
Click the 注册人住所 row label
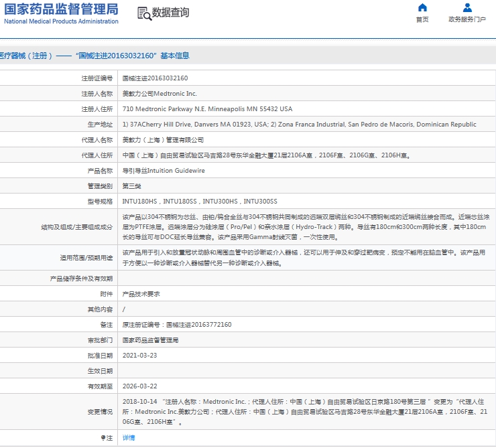(97, 109)
